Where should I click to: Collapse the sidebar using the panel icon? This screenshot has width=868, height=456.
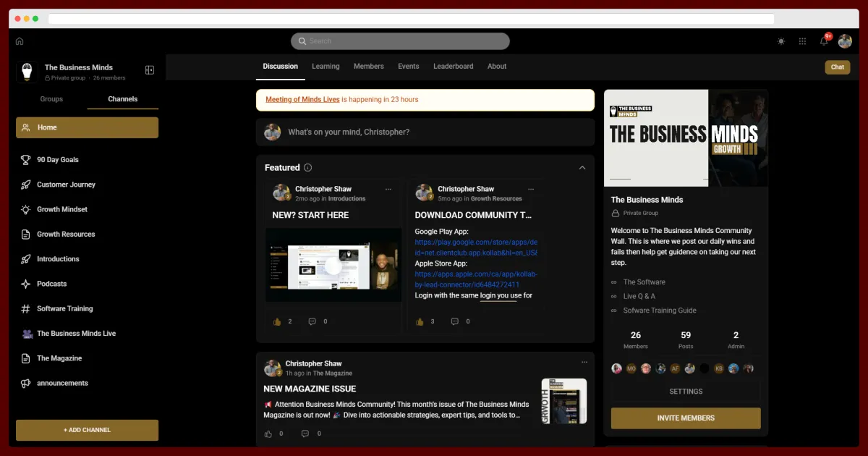(x=150, y=70)
